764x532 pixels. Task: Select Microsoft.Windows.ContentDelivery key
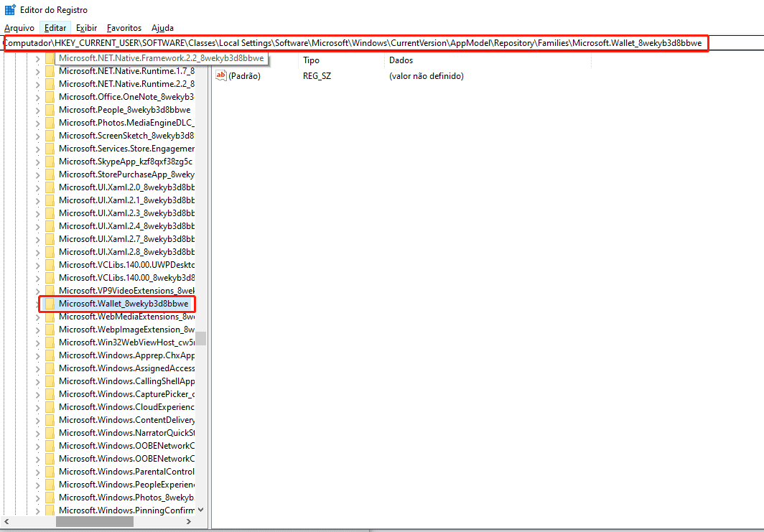pyautogui.click(x=126, y=419)
